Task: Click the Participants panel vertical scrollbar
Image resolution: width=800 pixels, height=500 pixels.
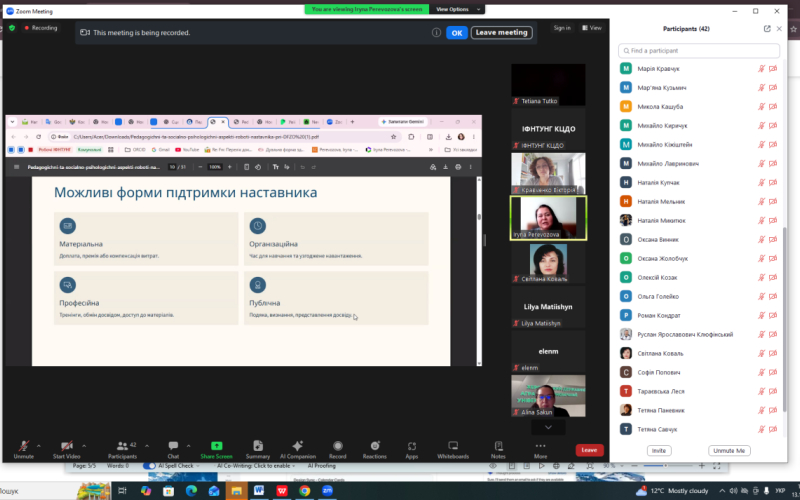Action: coord(785,320)
